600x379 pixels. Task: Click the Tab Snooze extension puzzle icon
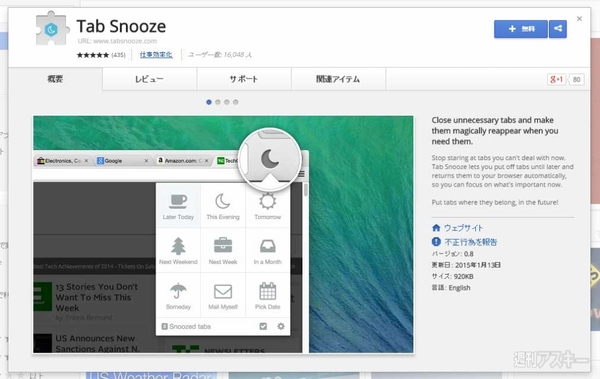pos(52,29)
